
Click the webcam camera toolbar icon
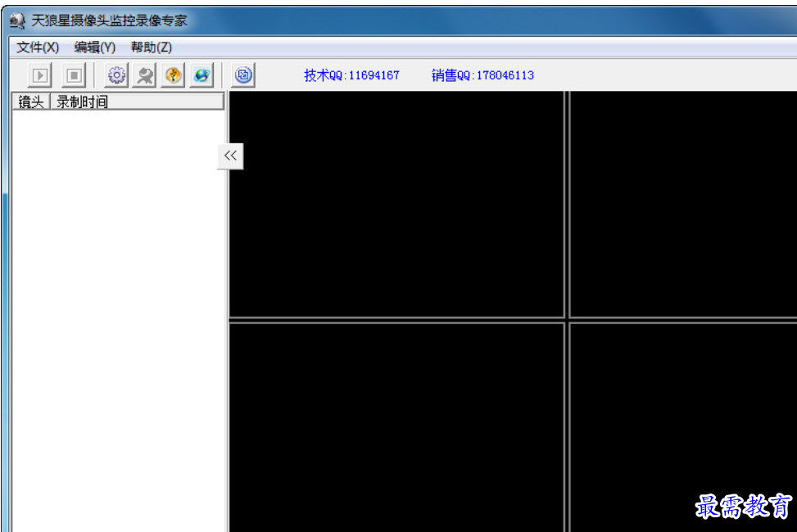click(145, 75)
